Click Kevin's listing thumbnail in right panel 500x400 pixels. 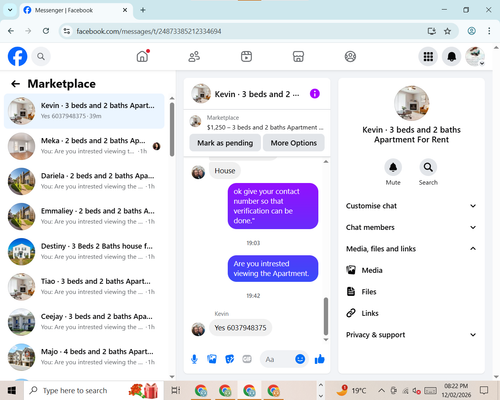coord(411,103)
